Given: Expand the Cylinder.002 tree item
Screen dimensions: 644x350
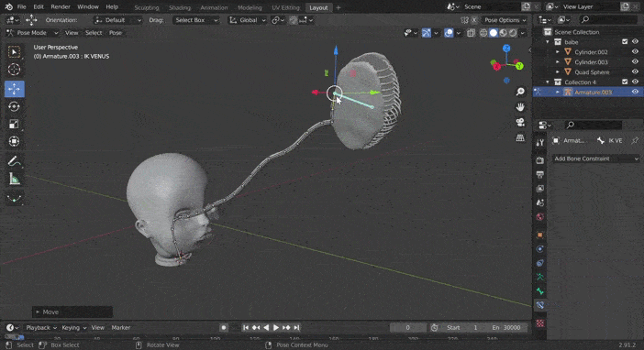Looking at the screenshot, I should (x=558, y=52).
